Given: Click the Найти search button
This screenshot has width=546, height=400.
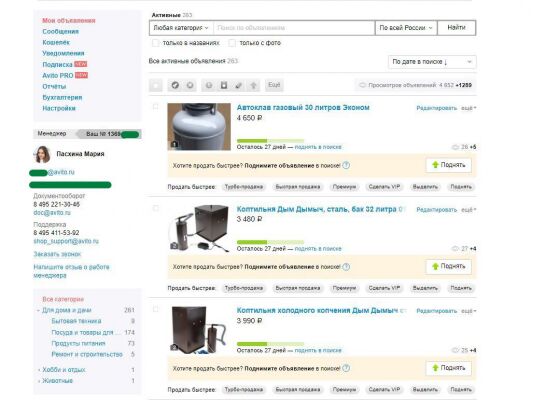Looking at the screenshot, I should (457, 28).
